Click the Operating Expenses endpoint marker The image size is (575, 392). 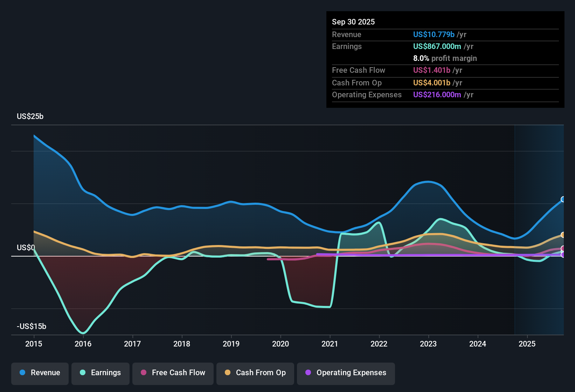(x=563, y=255)
